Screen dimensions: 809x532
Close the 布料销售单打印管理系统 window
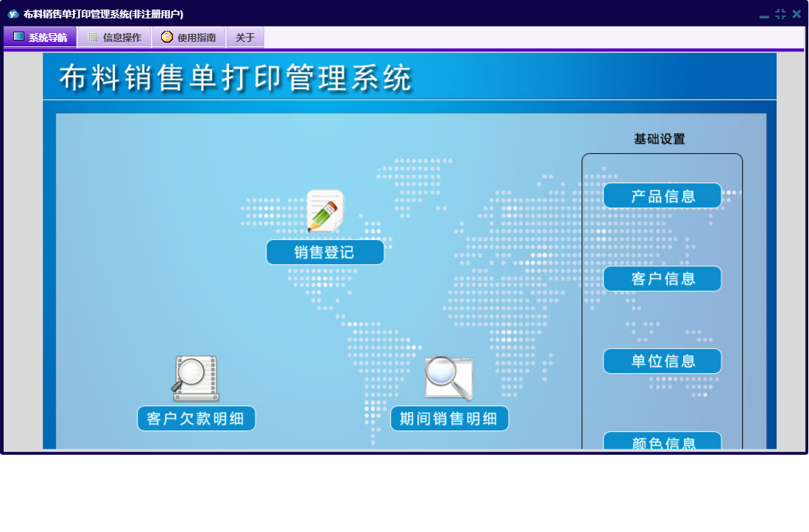pyautogui.click(x=796, y=14)
